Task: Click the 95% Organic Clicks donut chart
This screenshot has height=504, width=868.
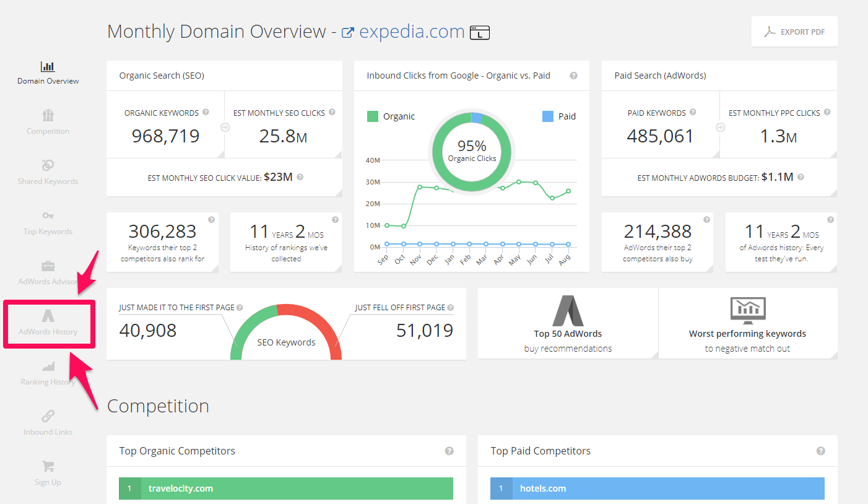Action: (x=472, y=150)
